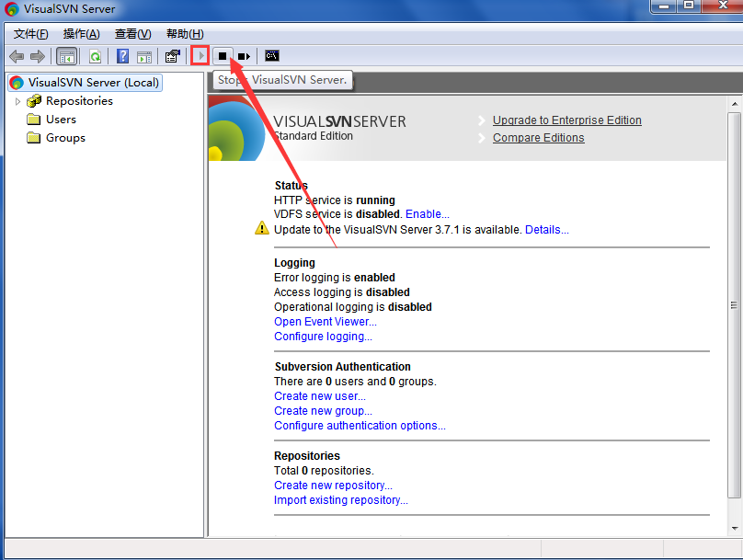Screen dimensions: 743x560
Task: Click Import existing repository... link
Action: (341, 500)
